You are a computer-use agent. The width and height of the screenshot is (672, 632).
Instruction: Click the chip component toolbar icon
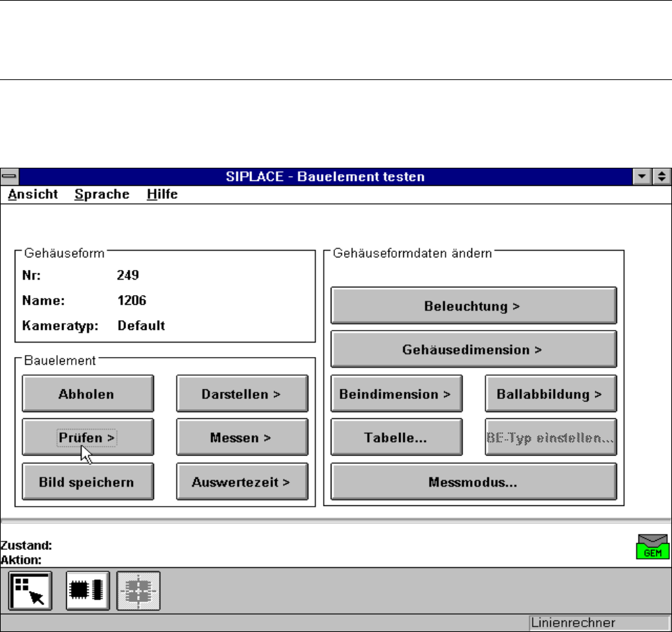click(x=87, y=590)
